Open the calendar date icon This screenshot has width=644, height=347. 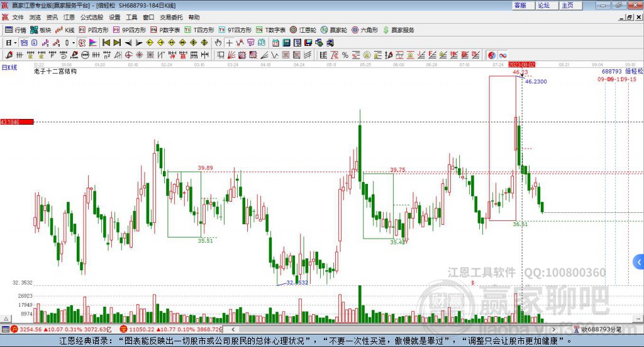[x=275, y=42]
